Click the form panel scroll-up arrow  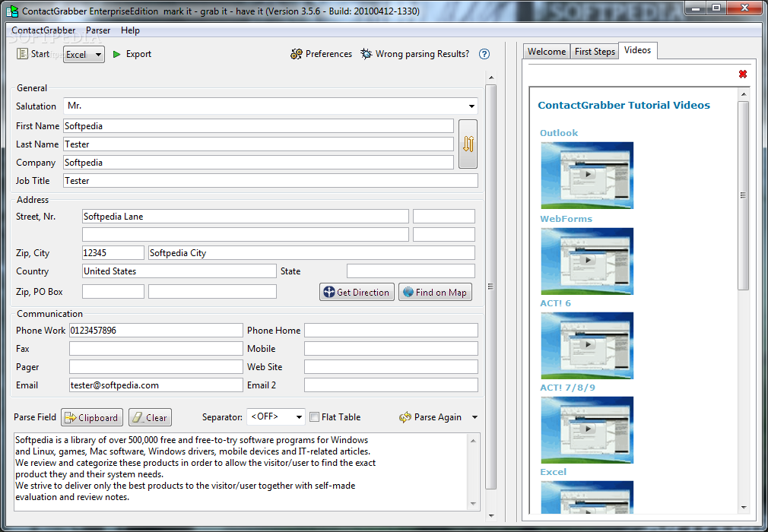tap(491, 78)
